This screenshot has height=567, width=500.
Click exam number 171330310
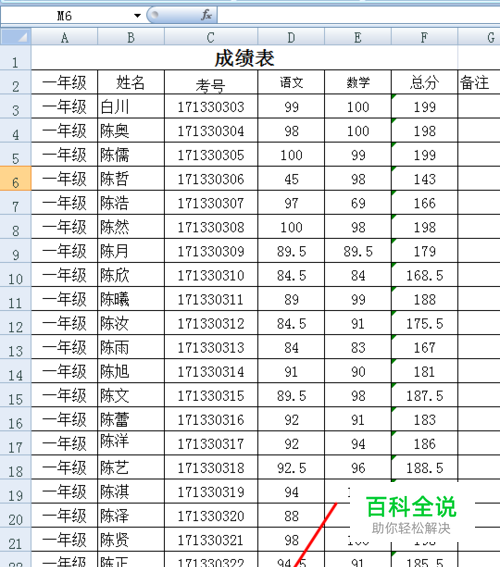pos(211,275)
